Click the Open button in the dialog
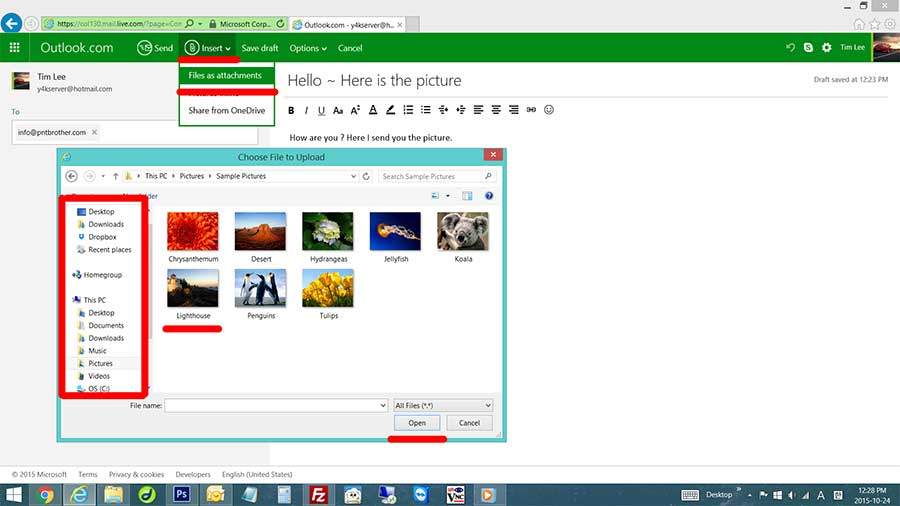 click(417, 423)
